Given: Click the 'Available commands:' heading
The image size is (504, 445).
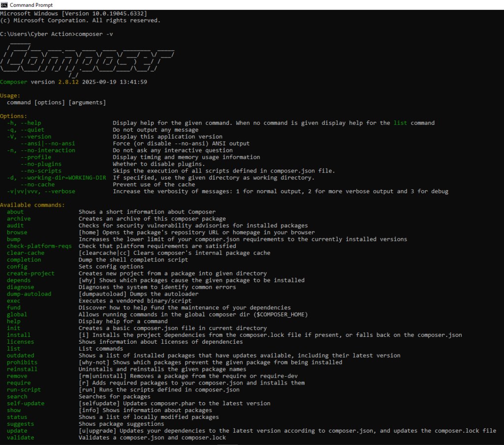Looking at the screenshot, I should [32, 205].
